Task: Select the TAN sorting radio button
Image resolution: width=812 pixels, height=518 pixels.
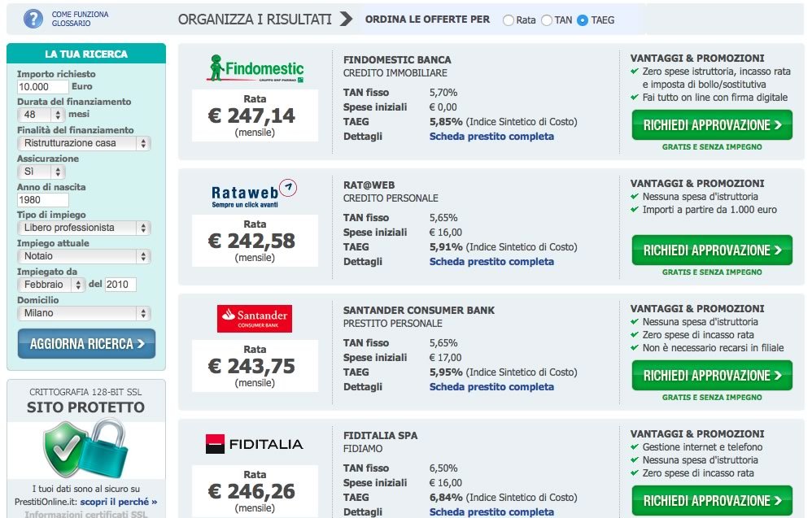Action: pyautogui.click(x=547, y=20)
